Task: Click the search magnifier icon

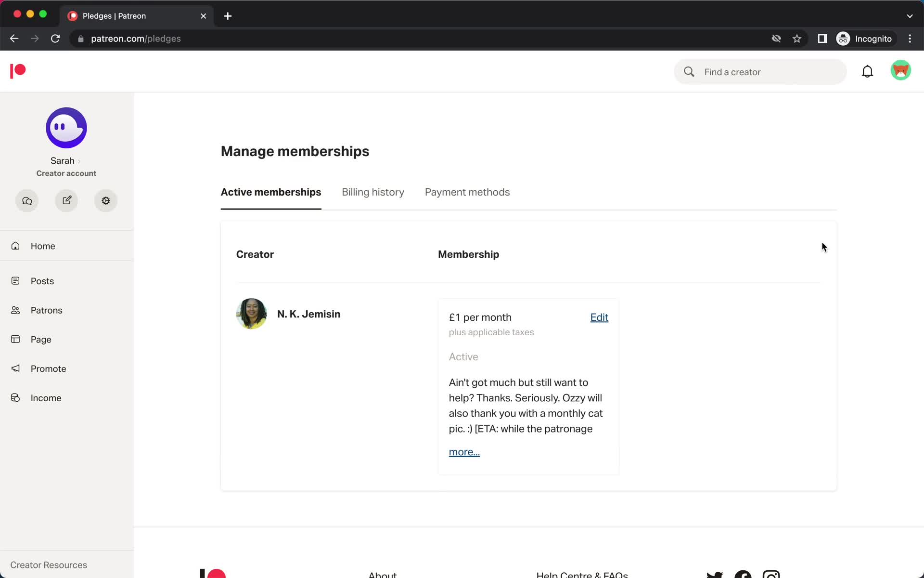Action: pos(689,72)
